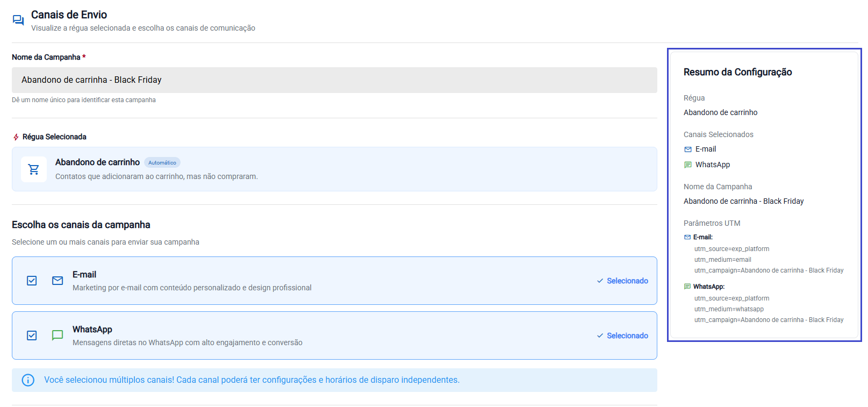Uncheck the WhatsApp channel checkbox
868x407 pixels.
point(32,335)
